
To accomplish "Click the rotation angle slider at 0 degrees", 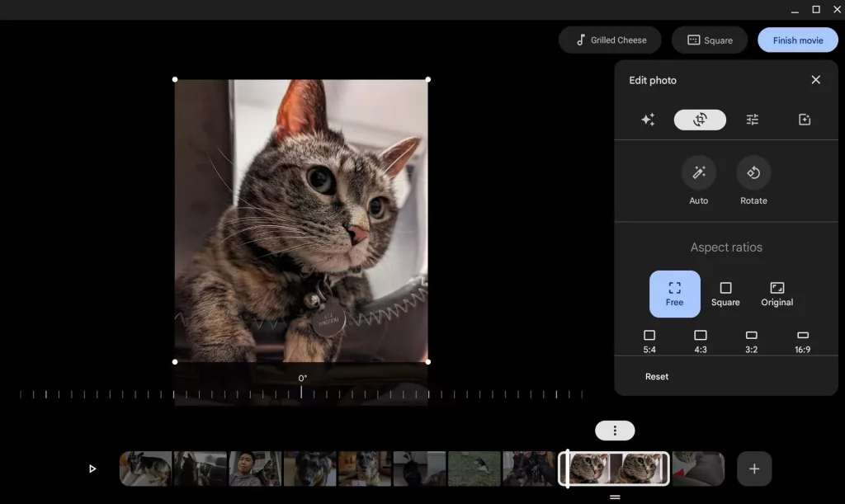I will [x=301, y=394].
